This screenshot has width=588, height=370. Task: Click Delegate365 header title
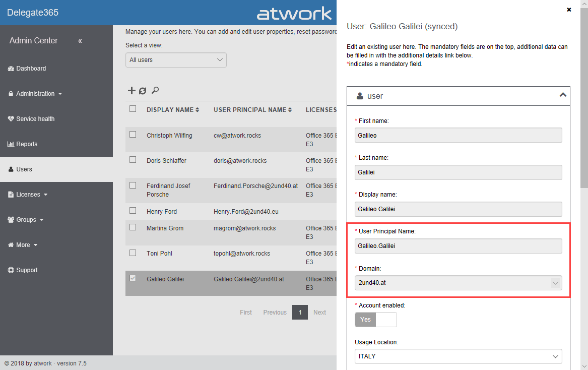33,13
